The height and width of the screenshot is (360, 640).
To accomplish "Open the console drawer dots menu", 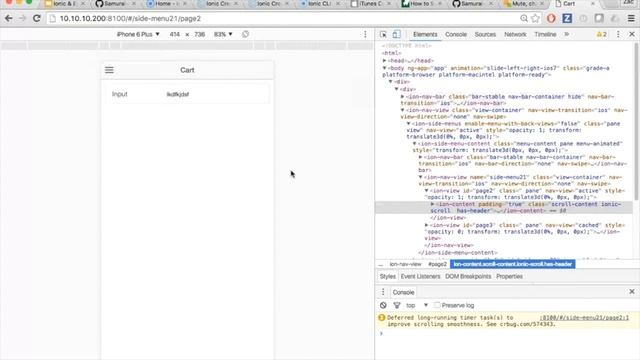I will 383,292.
